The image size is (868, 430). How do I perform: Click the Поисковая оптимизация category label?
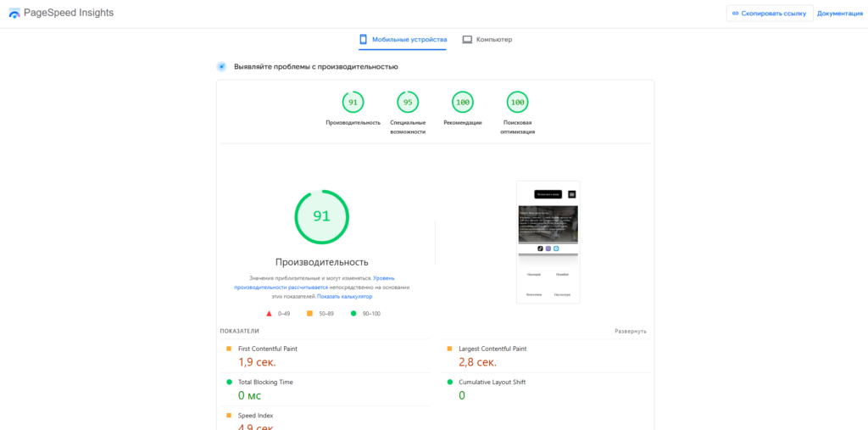[518, 127]
